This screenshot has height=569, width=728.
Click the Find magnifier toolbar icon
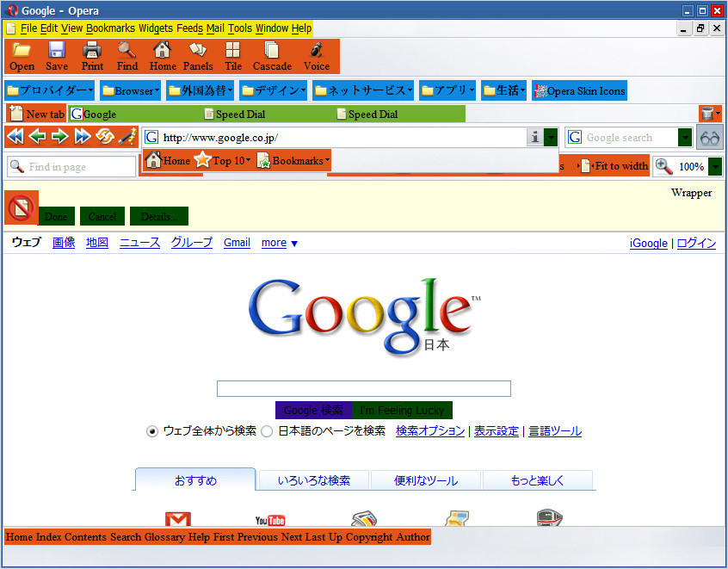coord(126,50)
